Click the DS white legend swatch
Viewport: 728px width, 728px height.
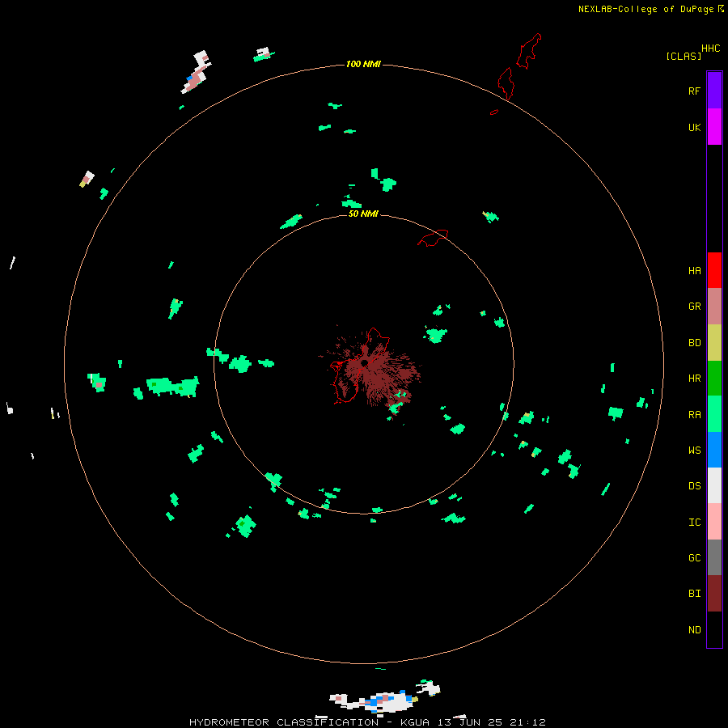[x=714, y=485]
